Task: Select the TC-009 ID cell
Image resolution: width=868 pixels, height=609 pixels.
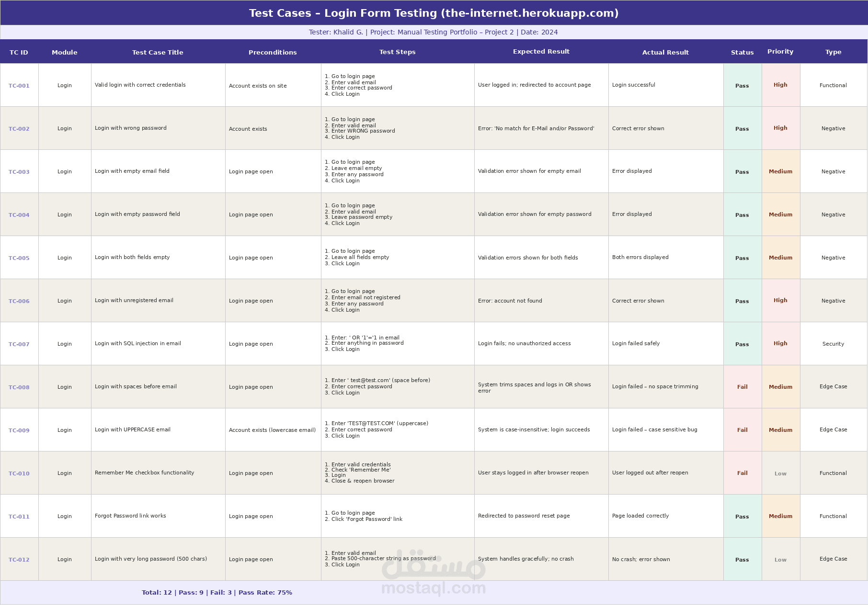Action: click(19, 430)
